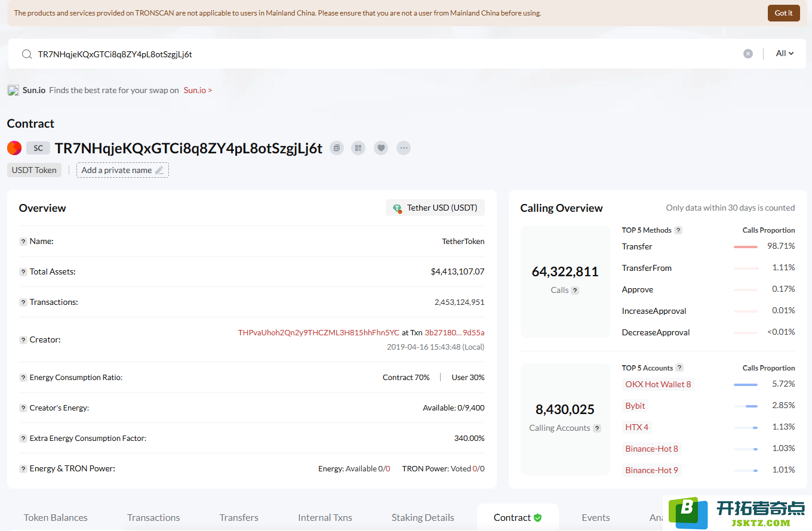Switch to the Transfers tab

click(x=239, y=517)
